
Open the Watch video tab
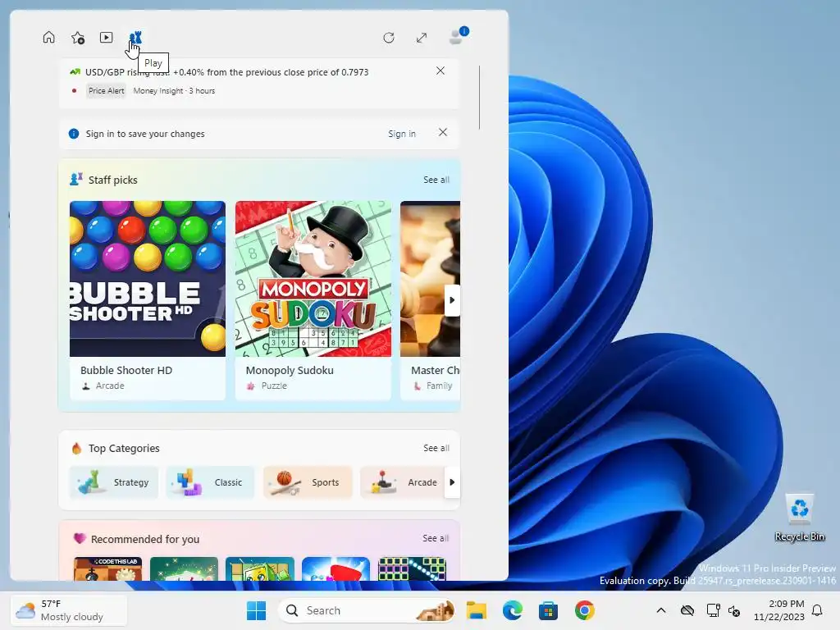pos(106,38)
